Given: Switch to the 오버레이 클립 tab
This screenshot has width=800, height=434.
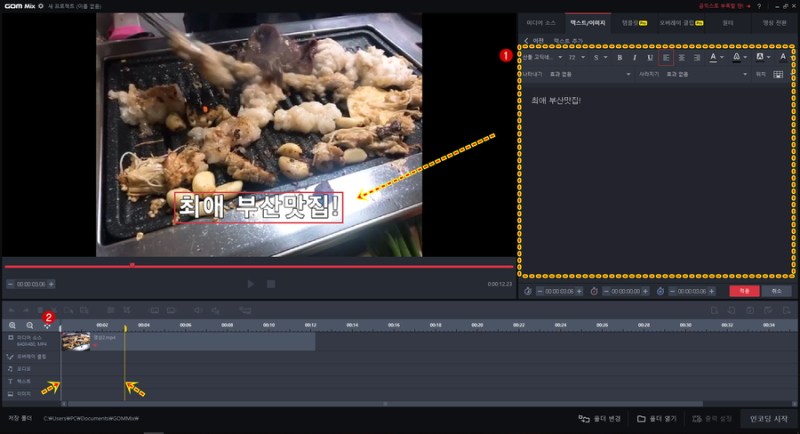Looking at the screenshot, I should click(x=681, y=23).
